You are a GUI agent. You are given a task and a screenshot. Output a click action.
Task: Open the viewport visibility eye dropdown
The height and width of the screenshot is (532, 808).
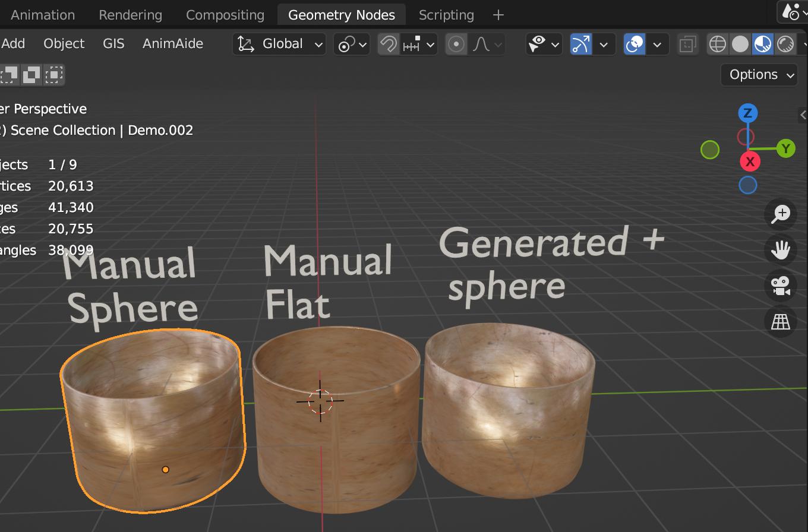point(544,44)
